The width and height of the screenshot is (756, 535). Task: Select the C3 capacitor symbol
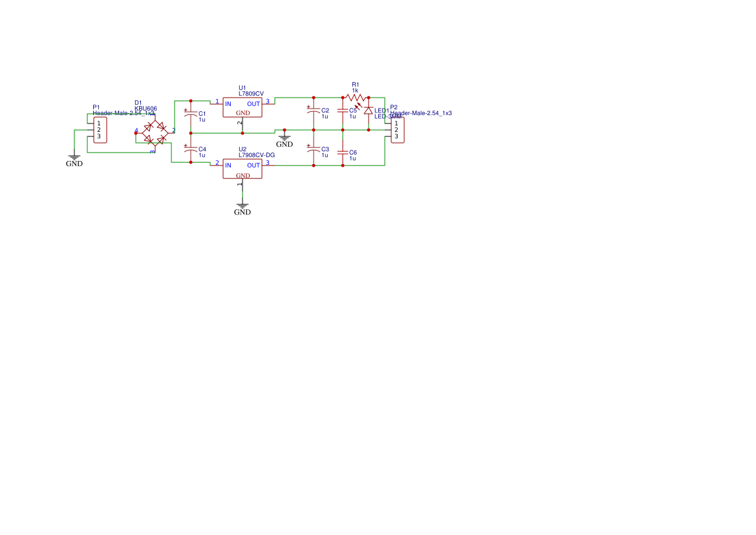314,150
